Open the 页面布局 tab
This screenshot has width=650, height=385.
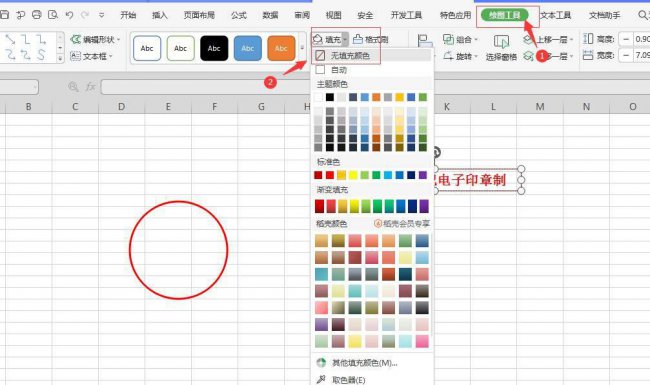point(199,15)
